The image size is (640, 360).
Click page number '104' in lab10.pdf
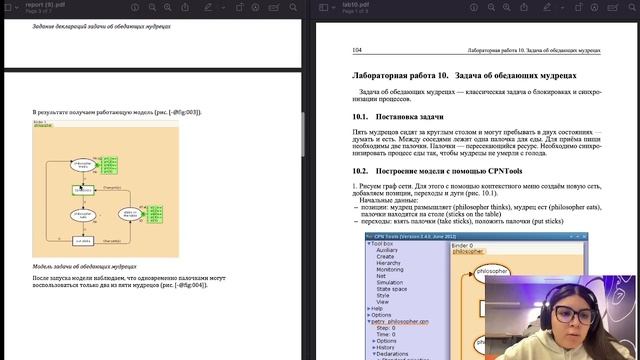pos(357,50)
